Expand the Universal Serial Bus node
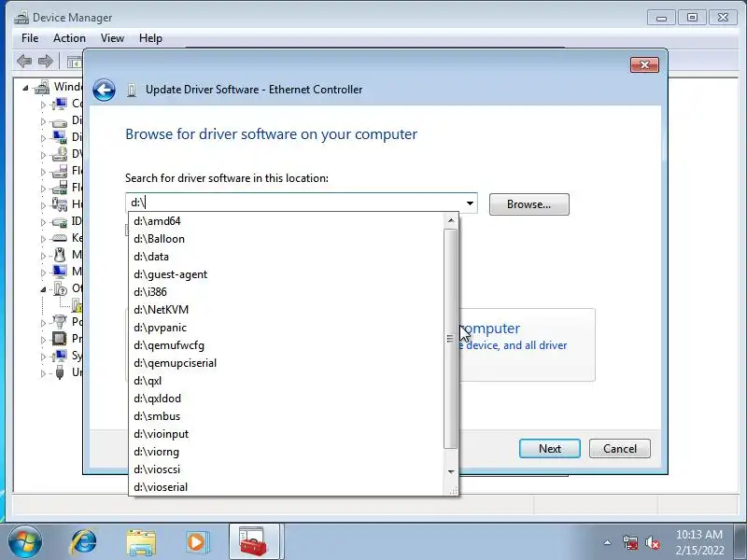 click(43, 373)
